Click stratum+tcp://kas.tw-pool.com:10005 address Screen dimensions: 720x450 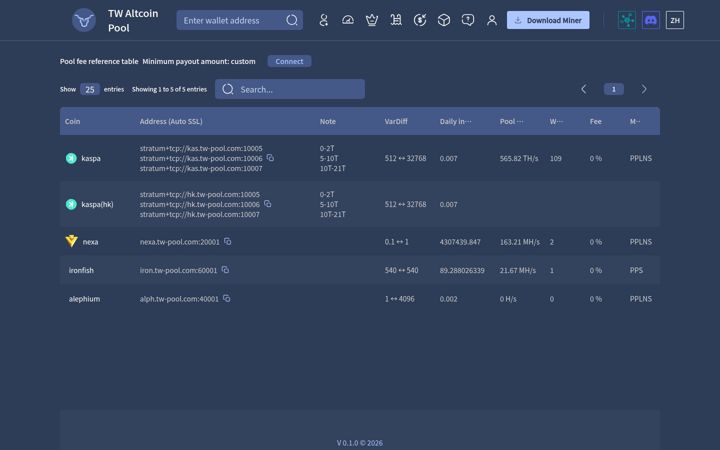201,148
